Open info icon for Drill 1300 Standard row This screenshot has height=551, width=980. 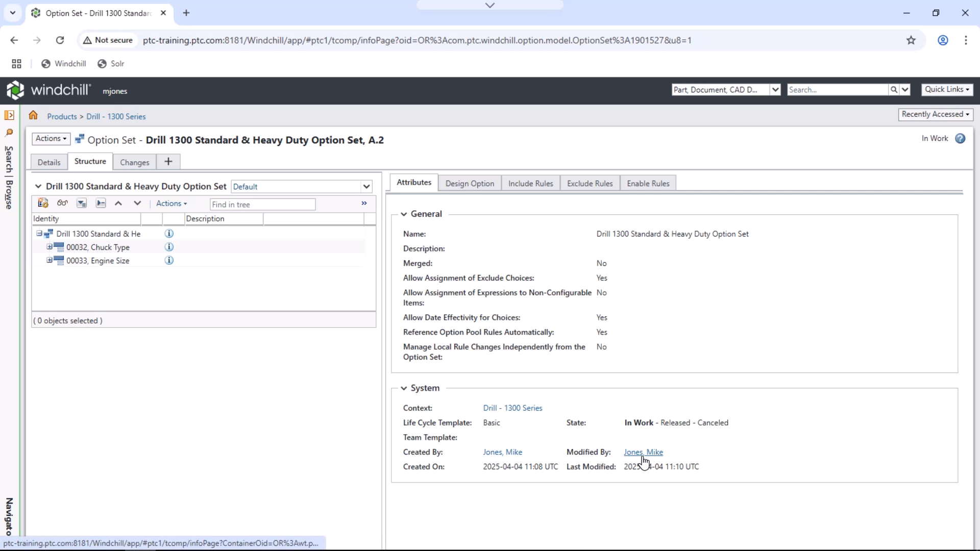[x=169, y=233]
